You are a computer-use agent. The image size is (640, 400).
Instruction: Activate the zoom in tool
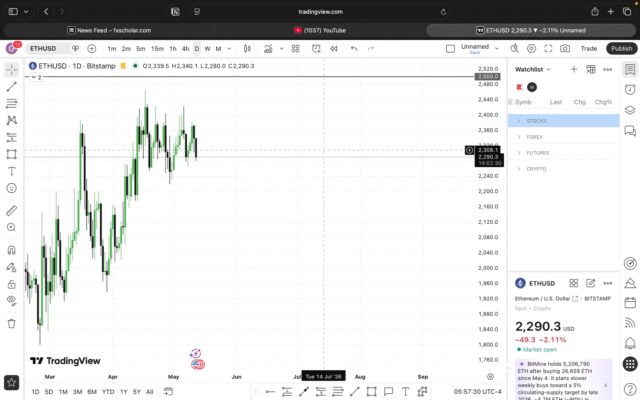coord(11,227)
